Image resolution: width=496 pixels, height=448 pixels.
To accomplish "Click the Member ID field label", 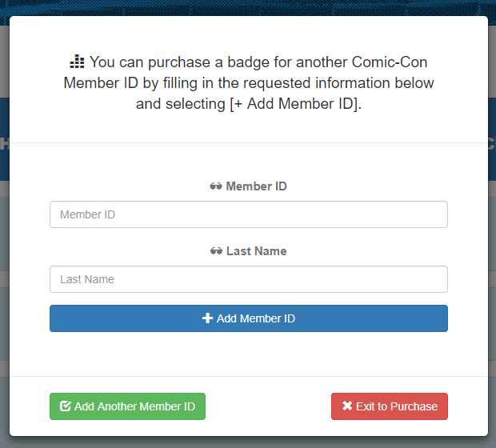I will pyautogui.click(x=256, y=186).
